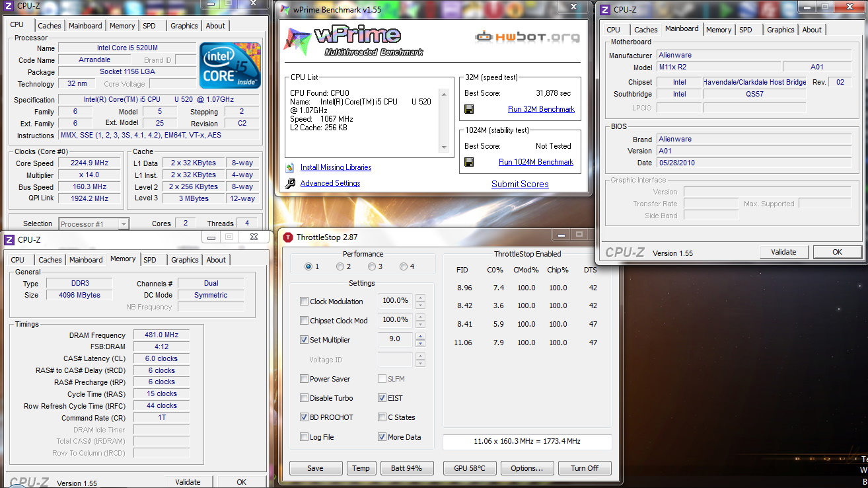Click the Run 1024M Benchmark link
Image resolution: width=868 pixels, height=488 pixels.
(x=536, y=162)
